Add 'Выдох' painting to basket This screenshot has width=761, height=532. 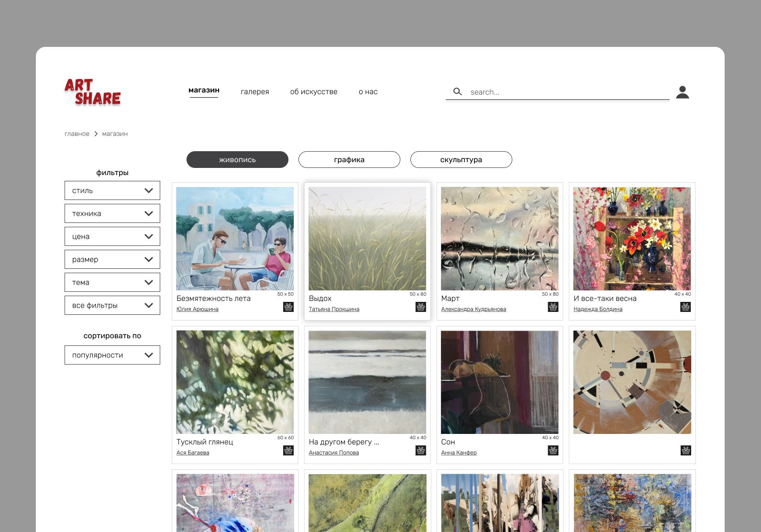[421, 307]
